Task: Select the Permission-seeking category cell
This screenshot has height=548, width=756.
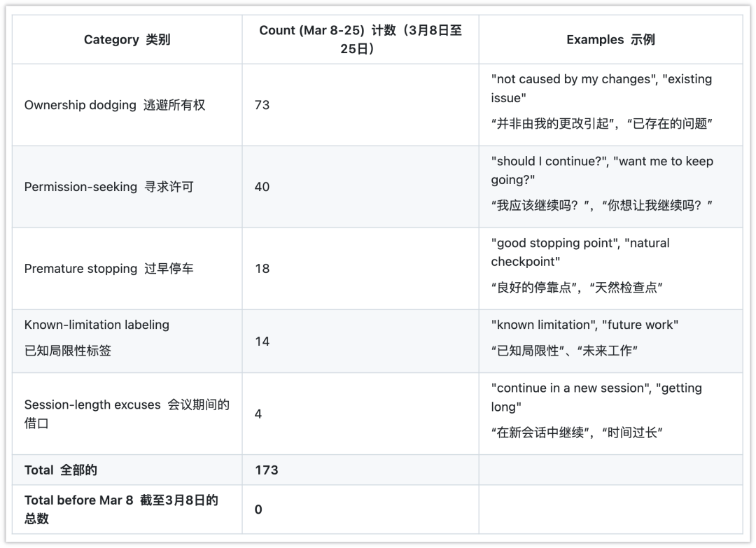Action: point(108,187)
